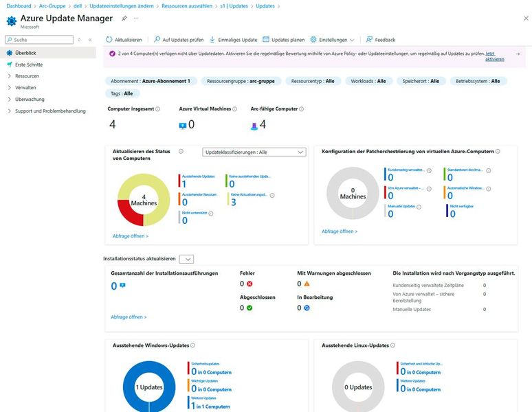Go to s1 | Updates breadcrumb
Image resolution: width=532 pixels, height=412 pixels.
click(x=234, y=5)
